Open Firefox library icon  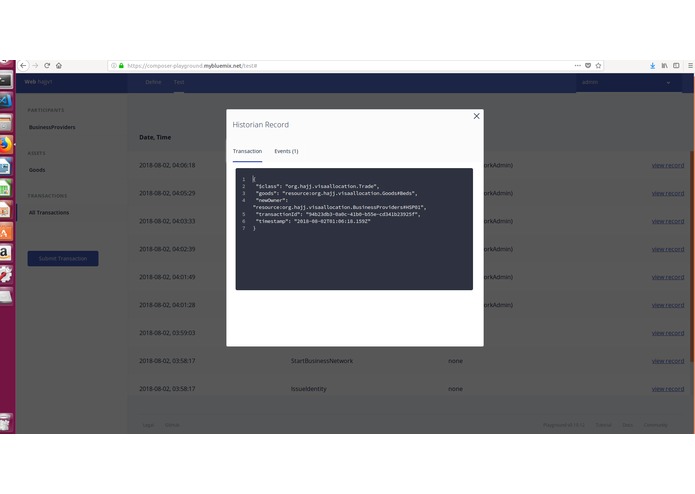[x=664, y=66]
